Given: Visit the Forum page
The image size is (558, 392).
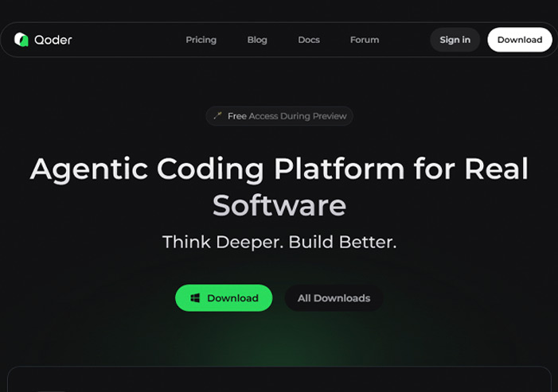Looking at the screenshot, I should pyautogui.click(x=365, y=40).
